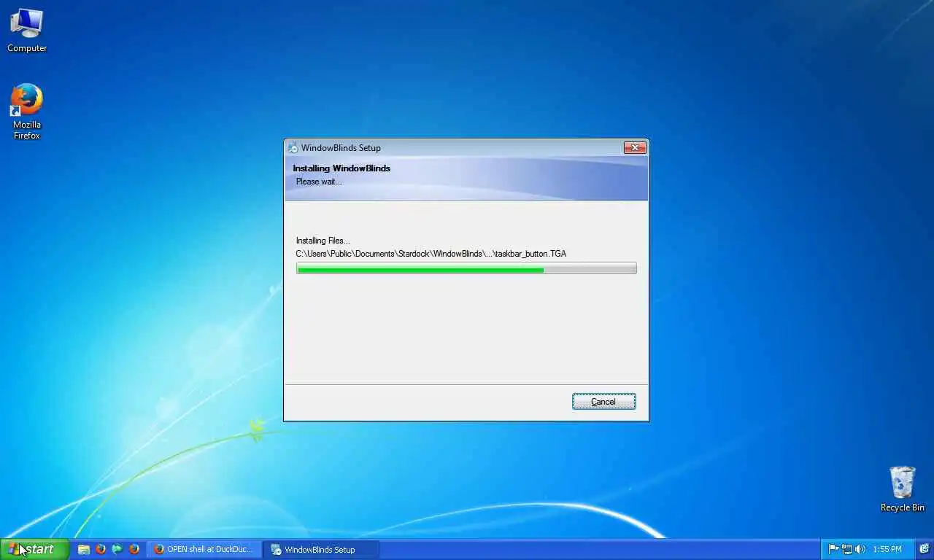The image size is (934, 560).
Task: Open the network tray icon
Action: pyautogui.click(x=847, y=549)
